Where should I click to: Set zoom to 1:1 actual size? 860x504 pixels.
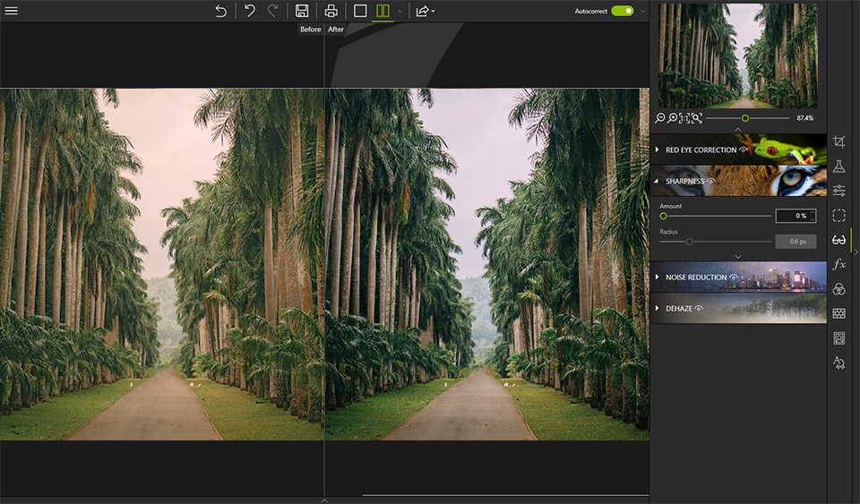coord(684,118)
